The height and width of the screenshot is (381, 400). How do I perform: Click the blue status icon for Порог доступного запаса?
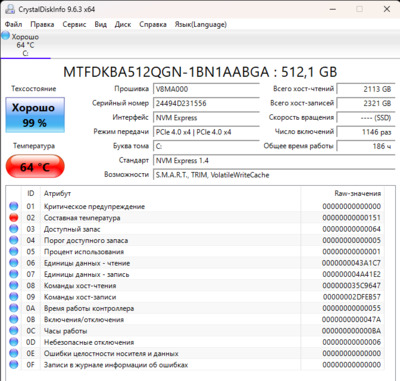coord(14,240)
